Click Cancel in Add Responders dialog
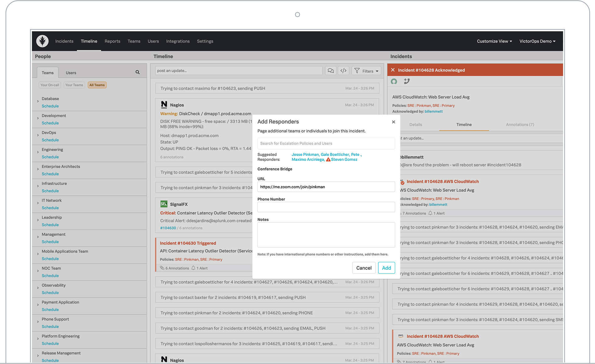Image resolution: width=595 pixels, height=364 pixels. (364, 268)
